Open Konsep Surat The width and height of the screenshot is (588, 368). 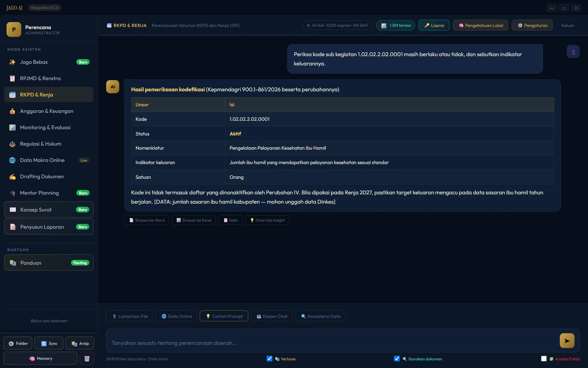coord(49,210)
